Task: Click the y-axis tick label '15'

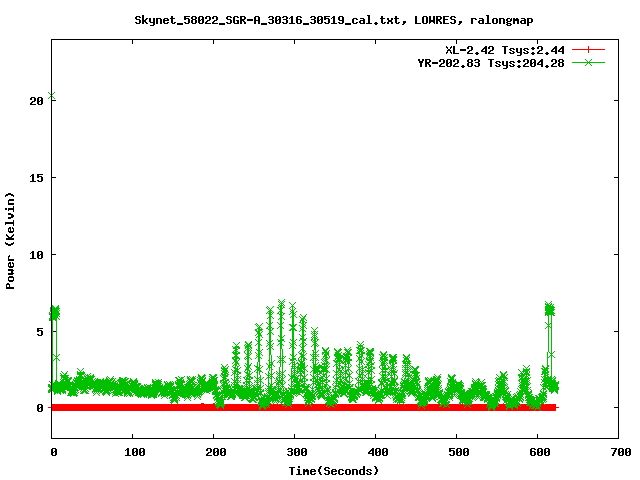Action: [x=36, y=178]
